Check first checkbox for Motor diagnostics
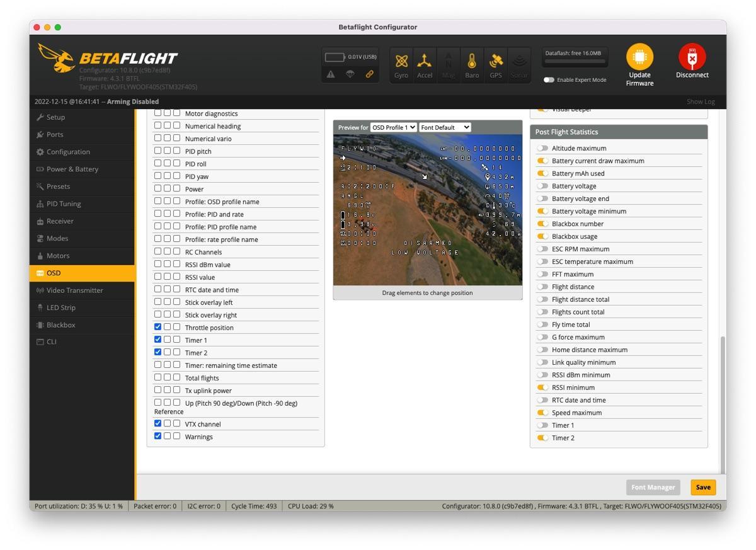756x550 pixels. click(x=158, y=113)
